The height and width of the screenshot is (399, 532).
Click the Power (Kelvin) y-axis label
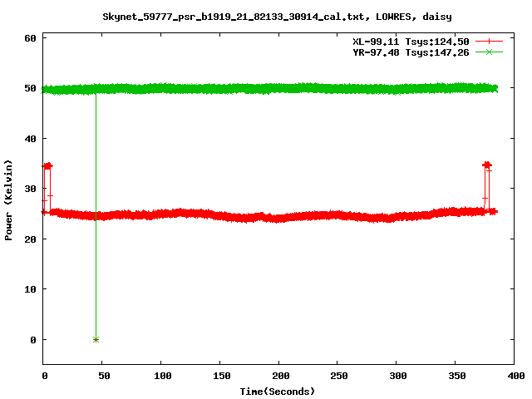click(8, 200)
